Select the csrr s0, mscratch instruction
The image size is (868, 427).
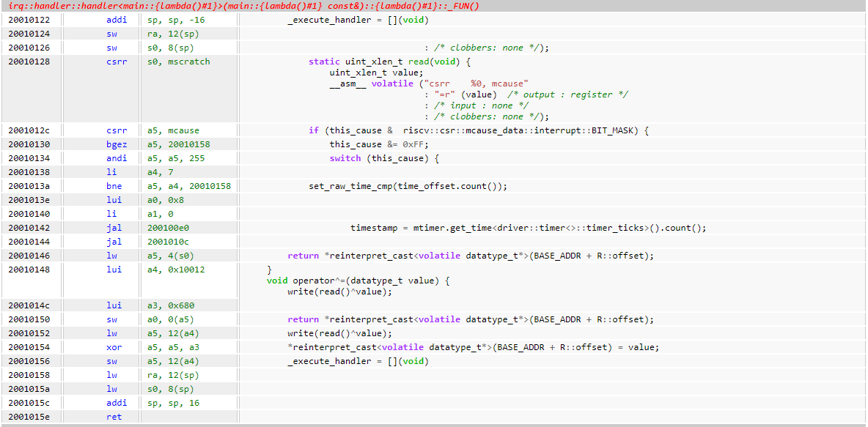click(117, 62)
